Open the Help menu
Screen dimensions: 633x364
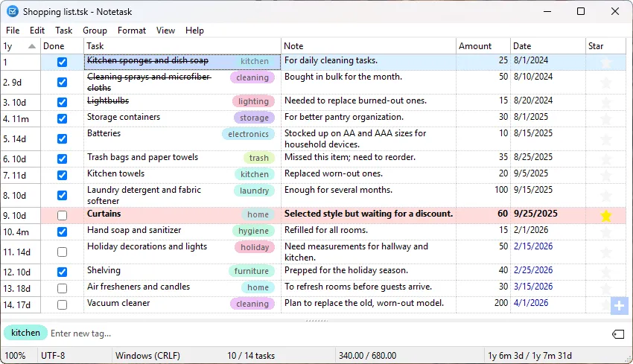pyautogui.click(x=194, y=31)
